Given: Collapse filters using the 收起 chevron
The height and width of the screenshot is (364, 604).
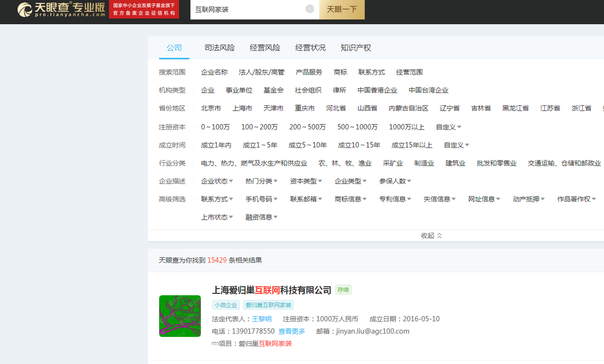Looking at the screenshot, I should (x=431, y=236).
